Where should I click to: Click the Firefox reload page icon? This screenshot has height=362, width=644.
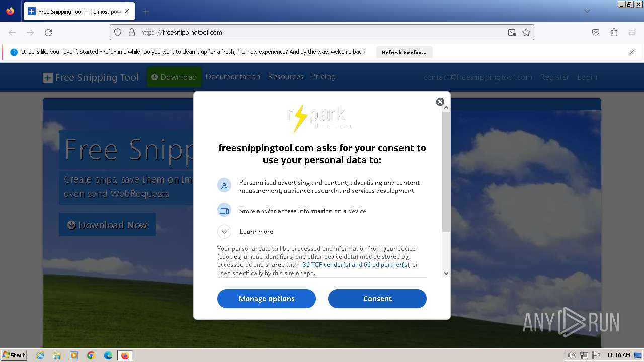(48, 32)
